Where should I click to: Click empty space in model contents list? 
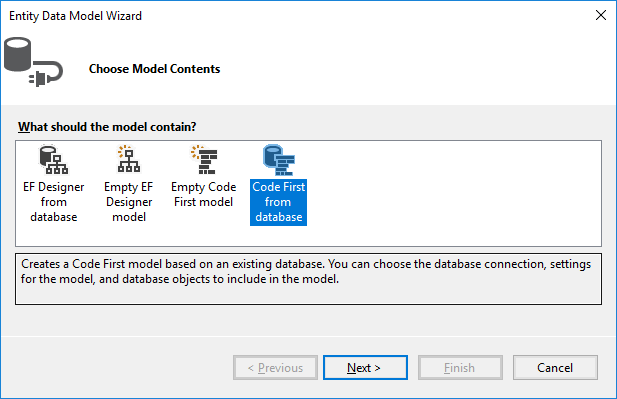click(x=453, y=193)
